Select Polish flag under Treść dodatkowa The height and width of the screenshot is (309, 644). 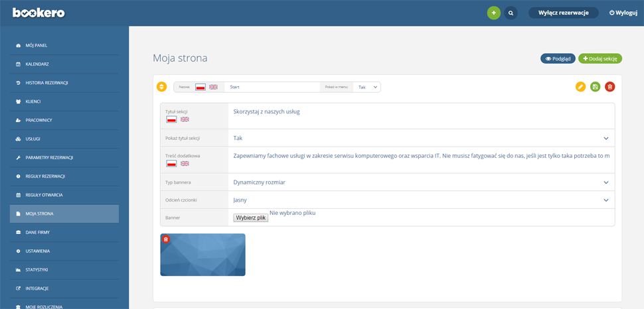[x=171, y=163]
